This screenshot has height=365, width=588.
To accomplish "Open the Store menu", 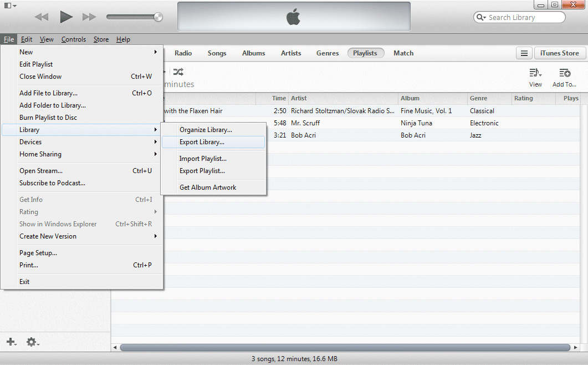I will (x=101, y=39).
